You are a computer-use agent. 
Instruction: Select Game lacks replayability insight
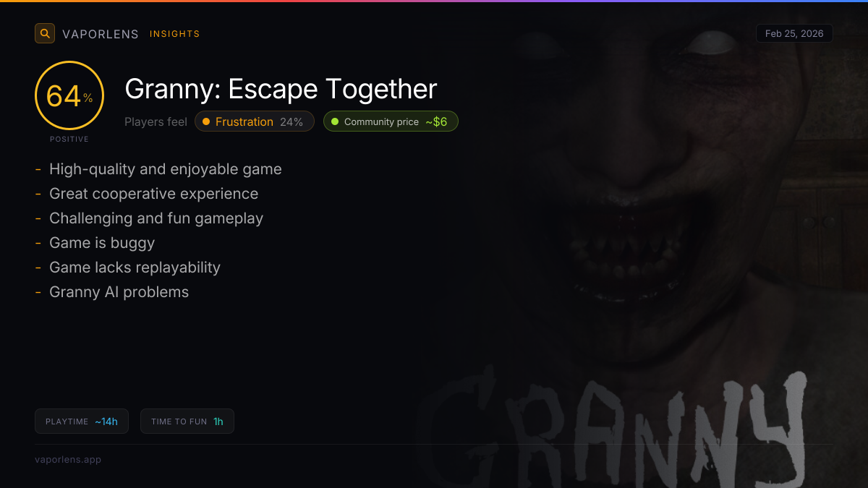135,267
